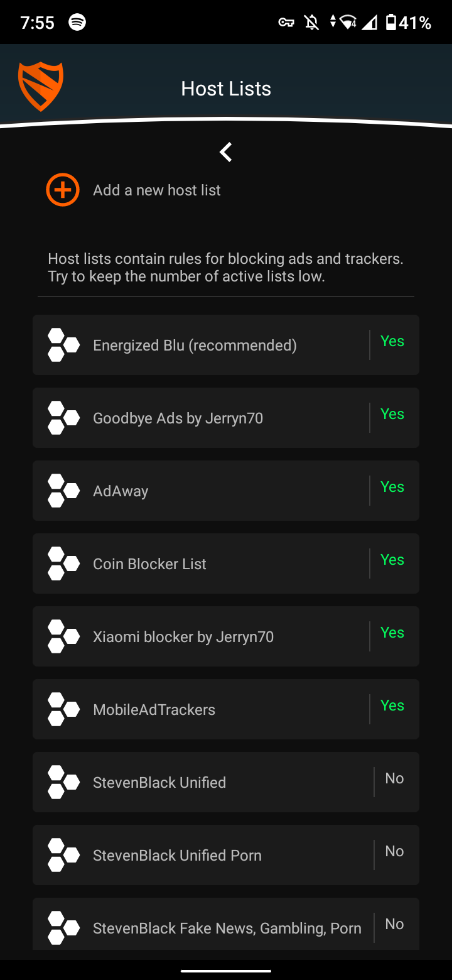452x980 pixels.
Task: Click hexagon icon beside StevenBlack Unified Porn
Action: [63, 855]
